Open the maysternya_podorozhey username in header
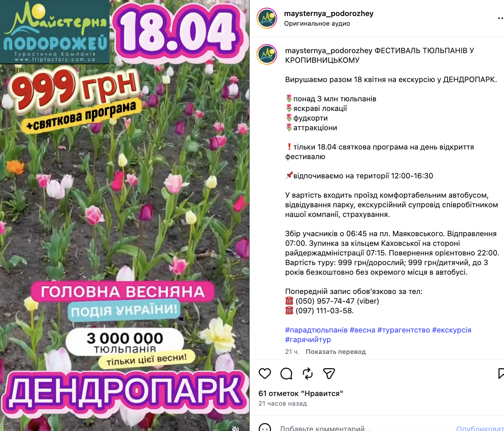The height and width of the screenshot is (431, 504). point(329,14)
